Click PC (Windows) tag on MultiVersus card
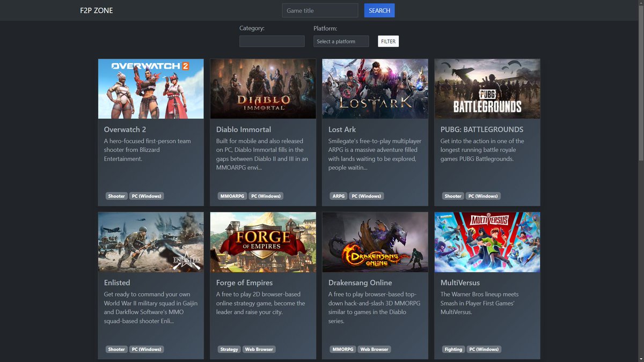The height and width of the screenshot is (362, 644). coord(484,349)
